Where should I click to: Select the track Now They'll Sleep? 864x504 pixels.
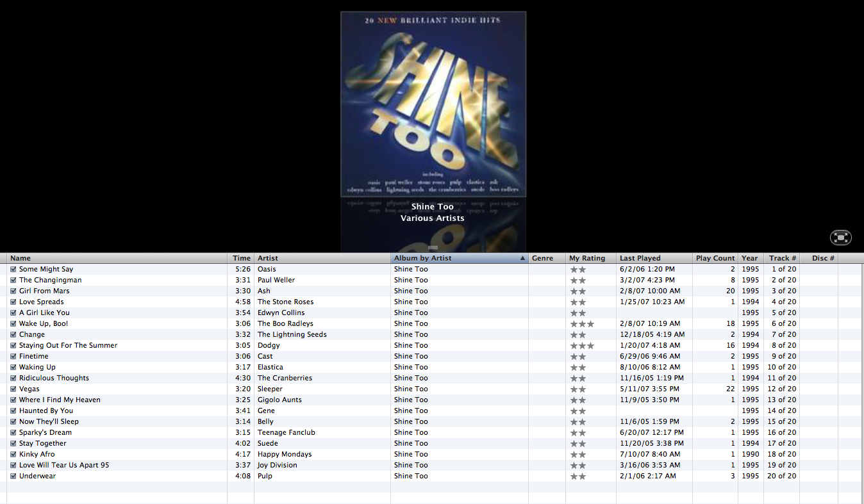(x=49, y=421)
